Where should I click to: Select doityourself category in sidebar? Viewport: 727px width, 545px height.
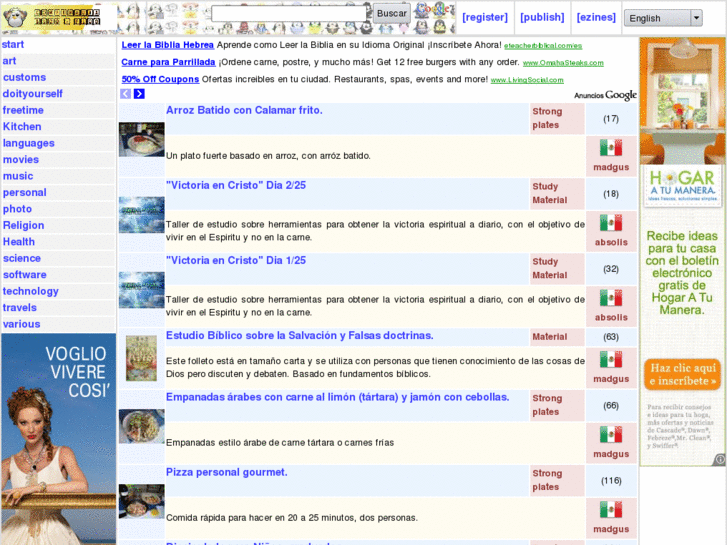tap(32, 94)
